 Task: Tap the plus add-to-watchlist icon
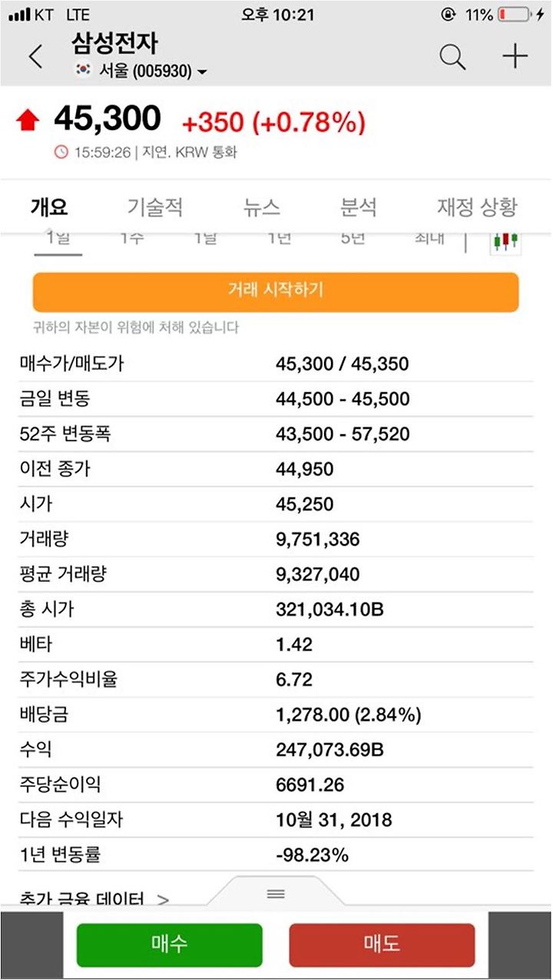tap(515, 57)
